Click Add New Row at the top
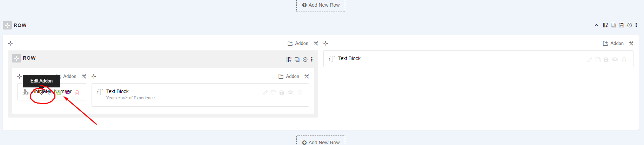 (x=321, y=5)
